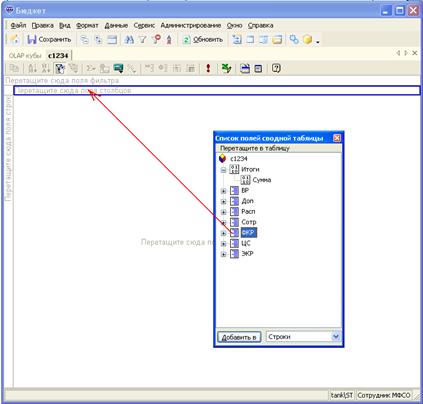Click the help question mark icon

pyautogui.click(x=276, y=68)
